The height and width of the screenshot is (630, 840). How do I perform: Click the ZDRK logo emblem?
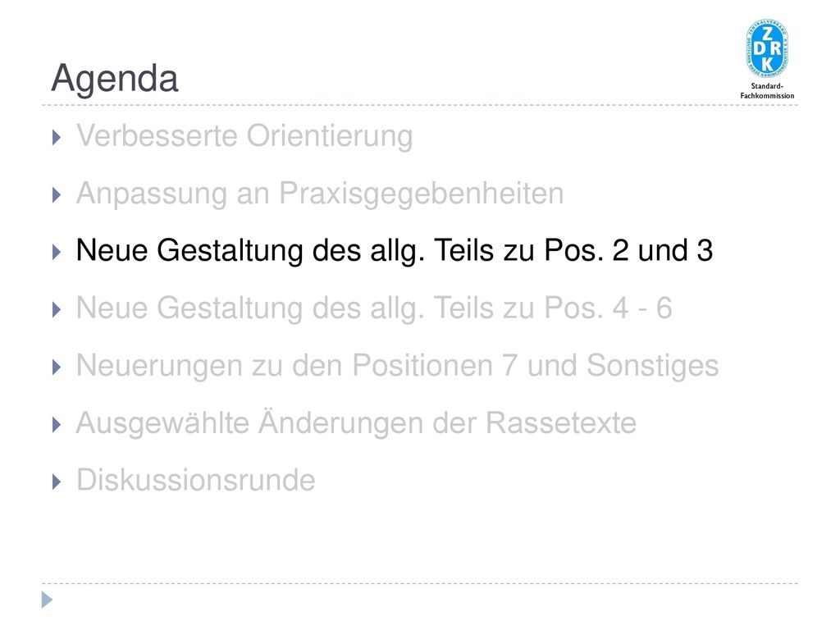coord(767,49)
